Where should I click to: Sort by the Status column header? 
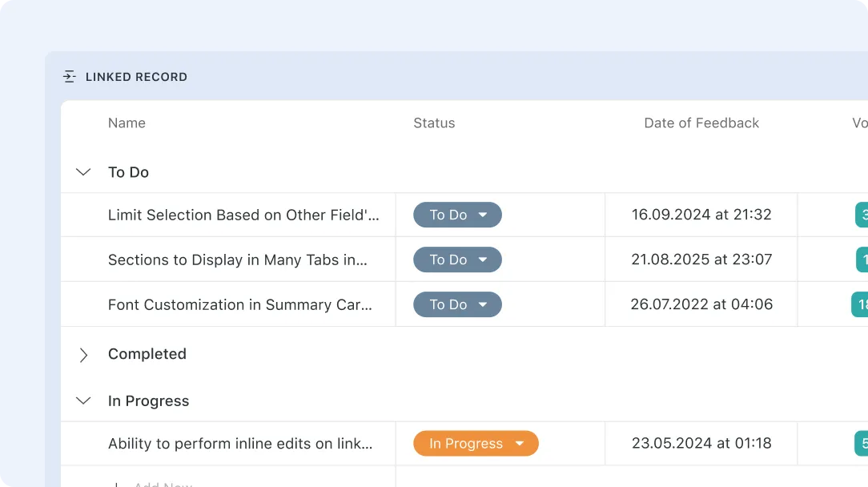coord(434,123)
